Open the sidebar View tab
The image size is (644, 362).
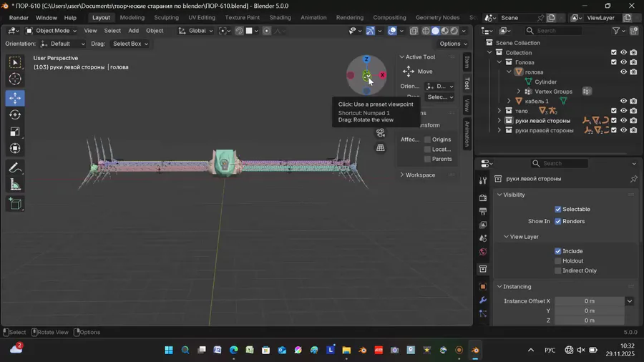tap(467, 105)
